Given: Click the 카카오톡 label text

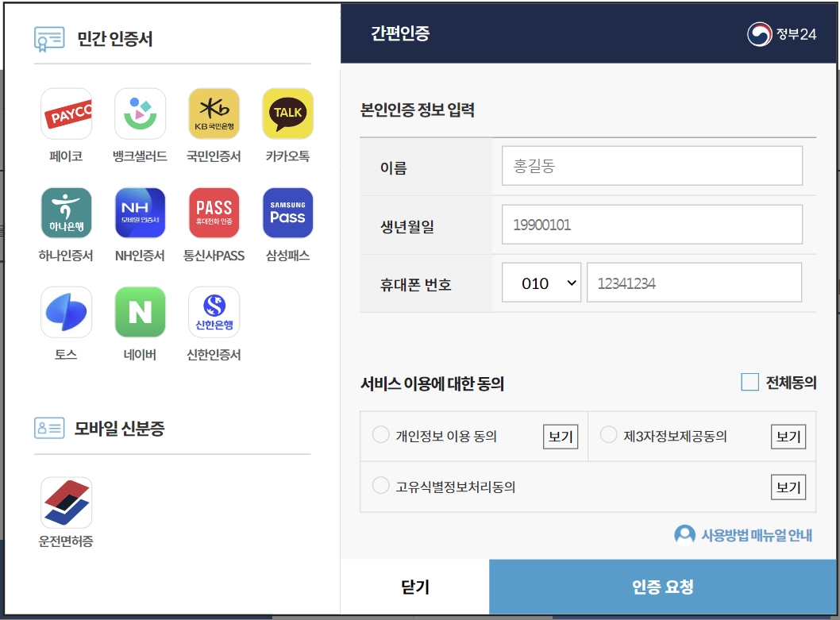Looking at the screenshot, I should point(287,156).
